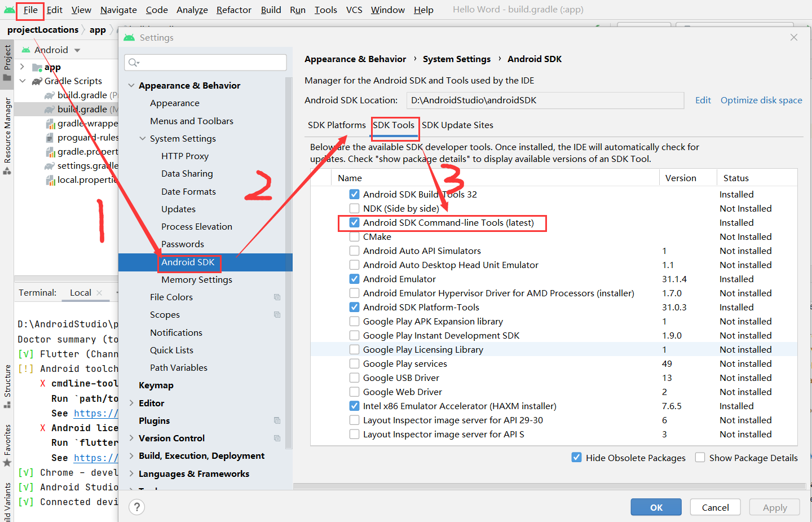Viewport: 812px width, 522px height.
Task: Check Google Play services
Action: (x=354, y=363)
